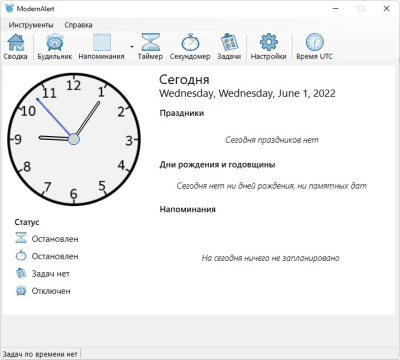The image size is (400, 360).
Task: Click the hourglass status icon beside Остановлен
Action: [21, 238]
